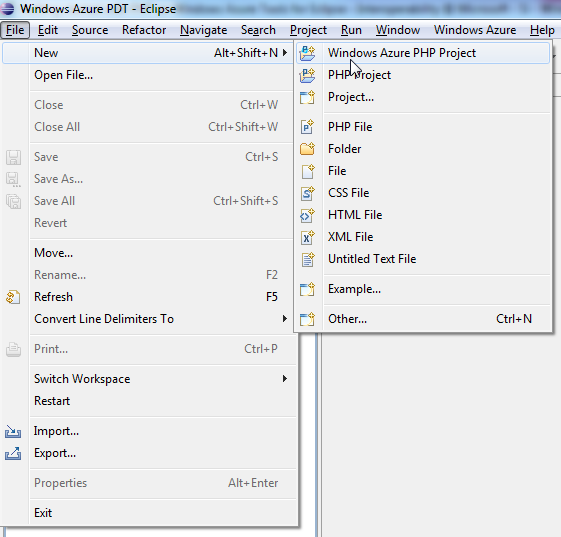The image size is (561, 537).
Task: Click the Export icon
Action: tap(13, 454)
